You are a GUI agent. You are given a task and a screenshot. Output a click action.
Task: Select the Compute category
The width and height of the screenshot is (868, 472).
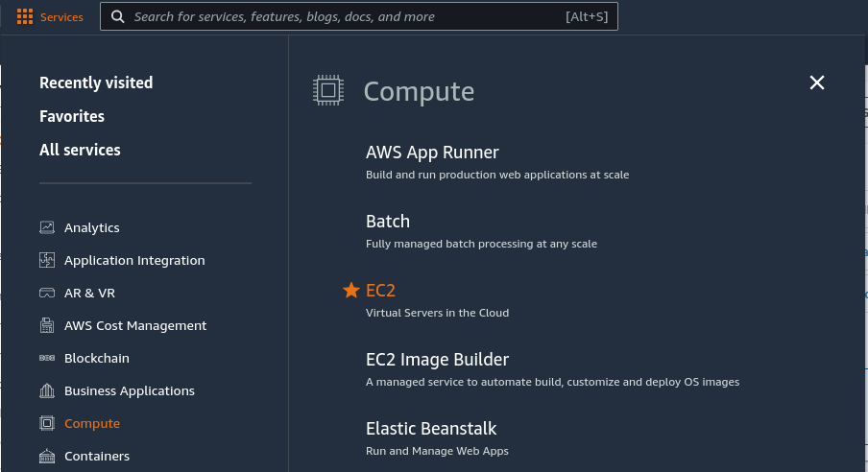(92, 423)
